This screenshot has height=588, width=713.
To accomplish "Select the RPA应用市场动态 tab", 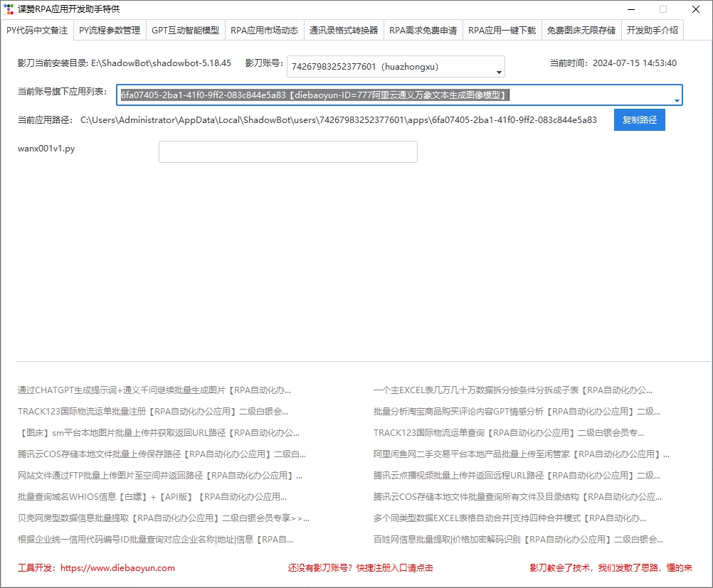I will click(264, 31).
